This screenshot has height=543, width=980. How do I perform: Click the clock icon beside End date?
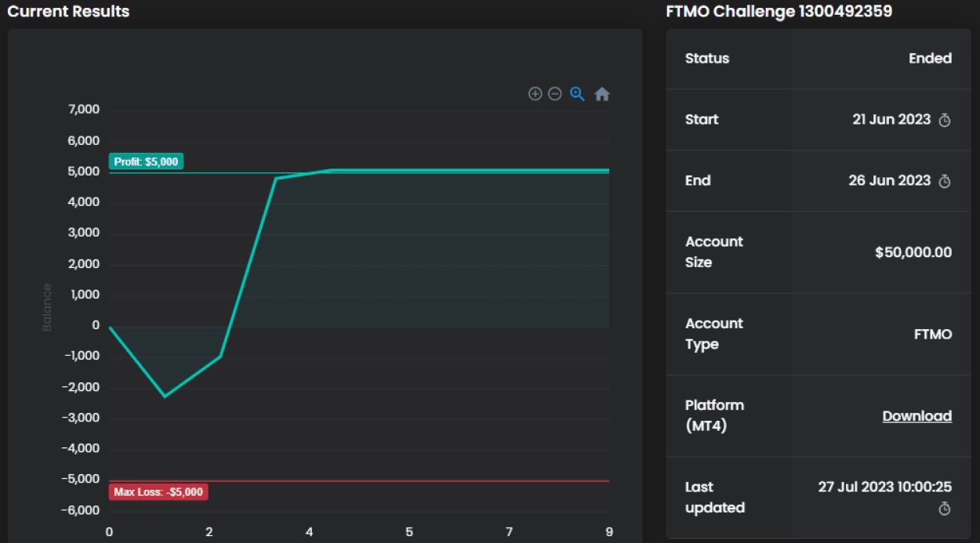pos(945,181)
